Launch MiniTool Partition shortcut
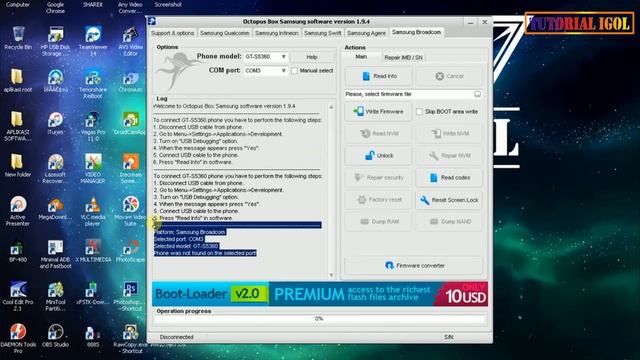Viewport: 640px width, 360px height. tap(56, 296)
